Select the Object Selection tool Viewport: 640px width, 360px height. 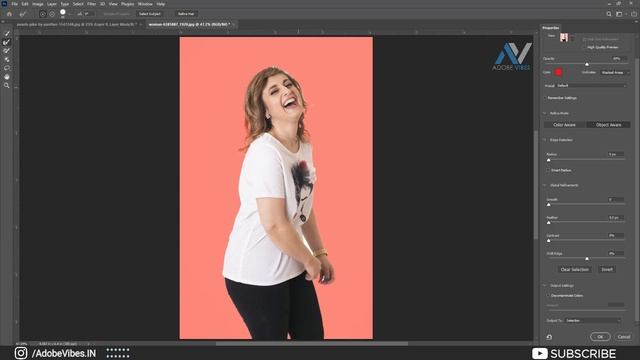[7, 59]
